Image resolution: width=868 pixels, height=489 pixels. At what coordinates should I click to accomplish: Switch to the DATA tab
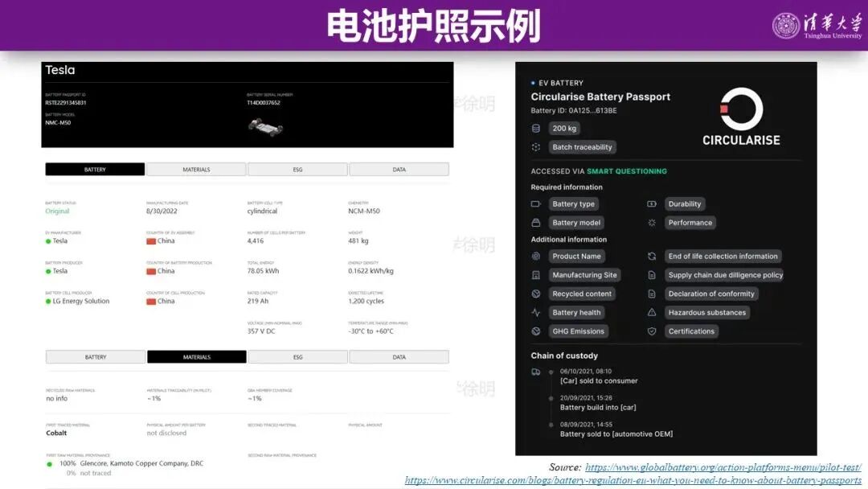pos(399,169)
